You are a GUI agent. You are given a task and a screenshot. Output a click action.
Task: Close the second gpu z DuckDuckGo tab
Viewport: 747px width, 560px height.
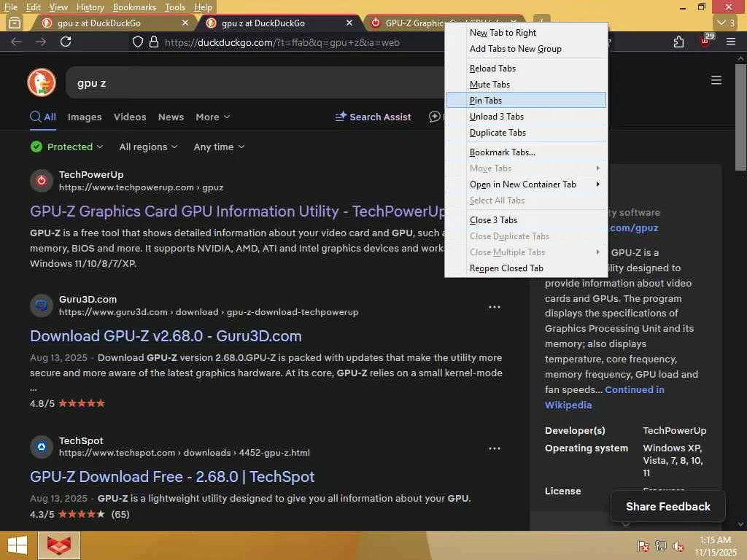349,23
